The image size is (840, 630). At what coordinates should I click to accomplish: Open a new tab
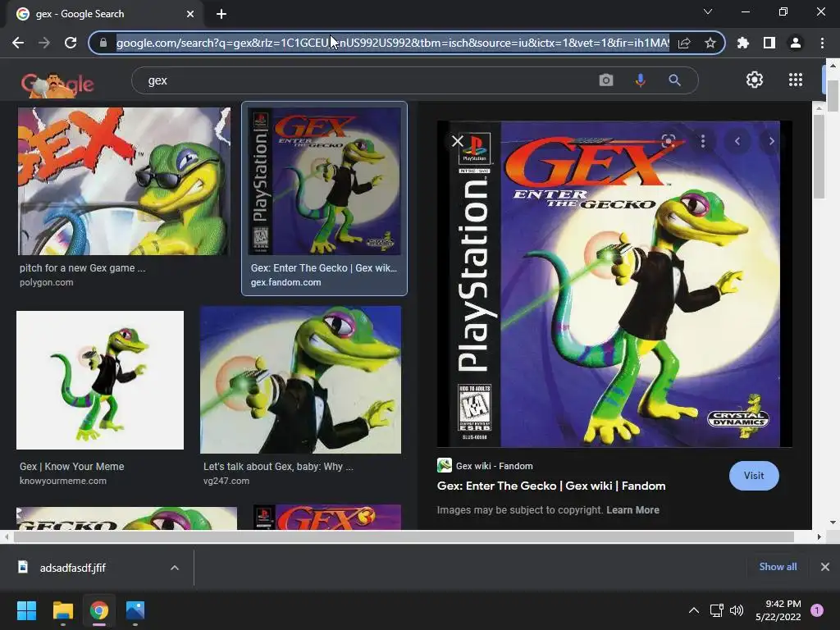click(x=221, y=14)
